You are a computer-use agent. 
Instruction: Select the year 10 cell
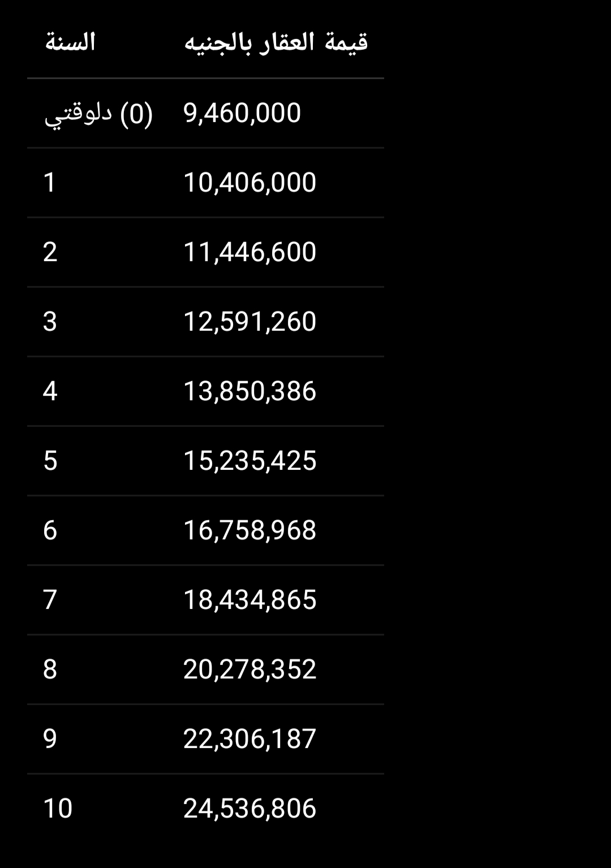(58, 809)
